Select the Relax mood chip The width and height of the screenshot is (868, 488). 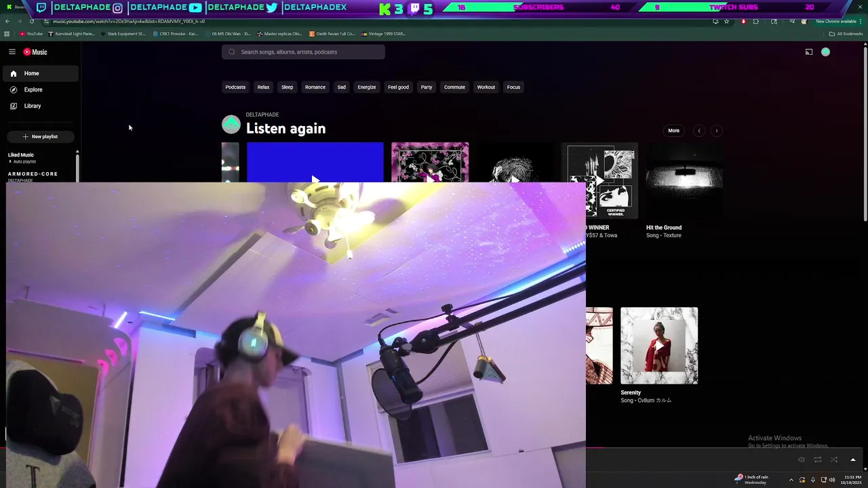263,87
